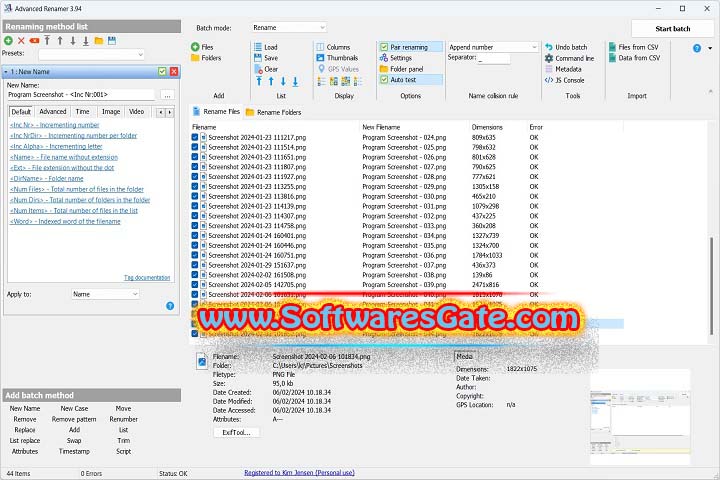Select the Rename Files tab
The height and width of the screenshot is (480, 720).
click(216, 112)
